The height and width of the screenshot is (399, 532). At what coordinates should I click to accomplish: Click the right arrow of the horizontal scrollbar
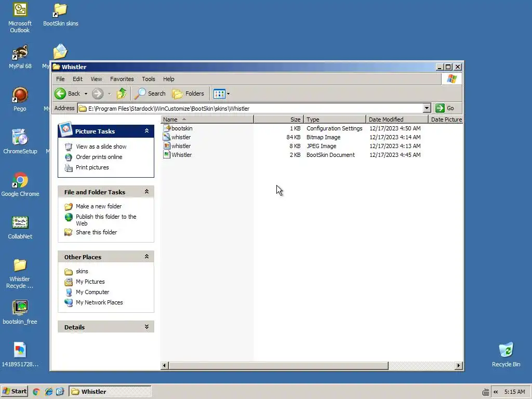point(459,365)
